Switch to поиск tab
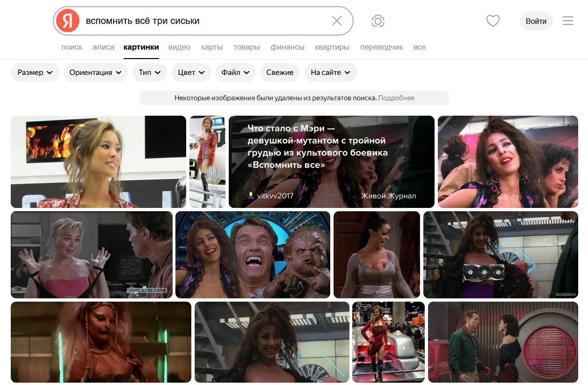 [x=72, y=47]
